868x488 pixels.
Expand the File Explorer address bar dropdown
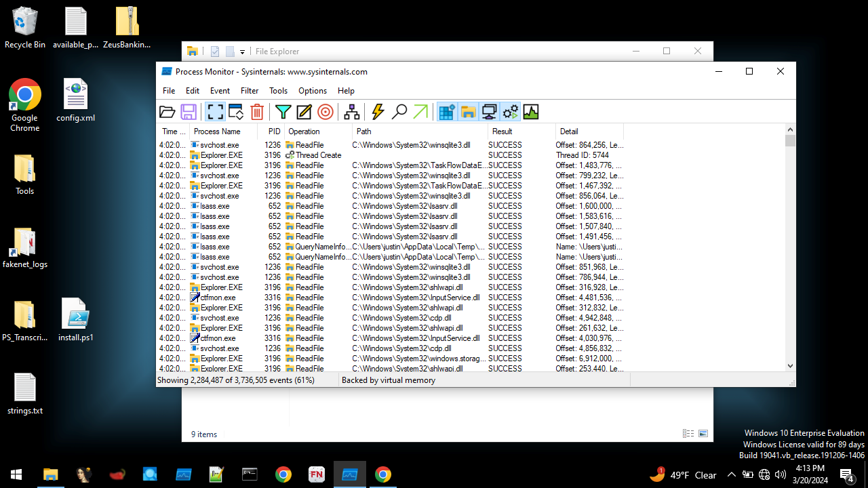pos(242,52)
